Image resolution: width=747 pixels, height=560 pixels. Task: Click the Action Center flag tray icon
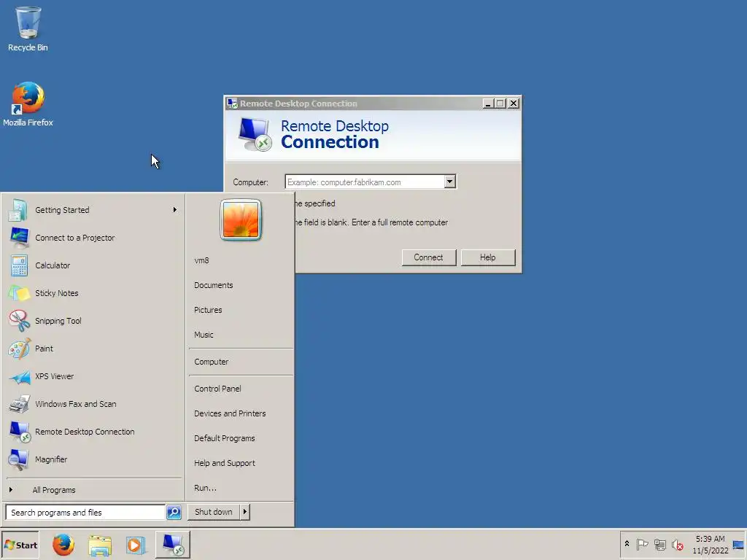point(642,544)
